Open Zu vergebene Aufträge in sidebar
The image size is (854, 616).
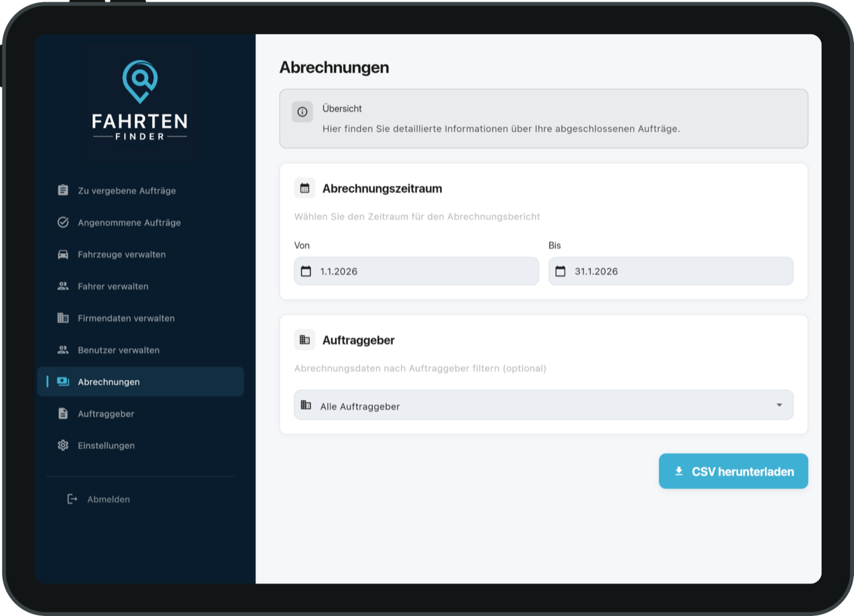[x=141, y=190]
